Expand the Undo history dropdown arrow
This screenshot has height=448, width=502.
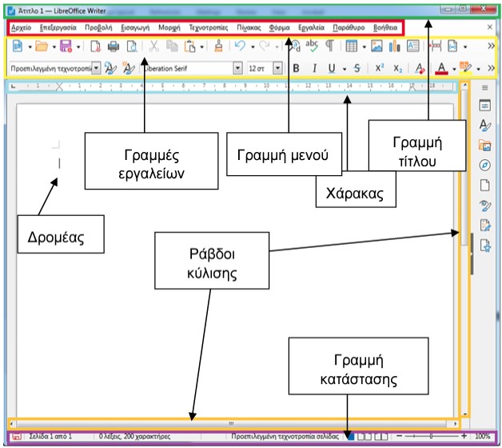click(x=253, y=46)
